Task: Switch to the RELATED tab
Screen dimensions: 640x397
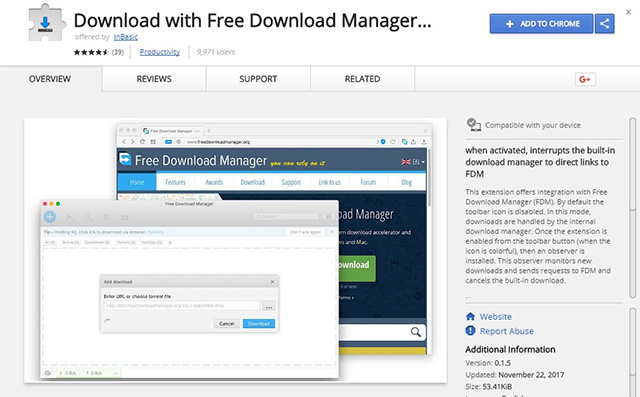Action: pyautogui.click(x=362, y=79)
